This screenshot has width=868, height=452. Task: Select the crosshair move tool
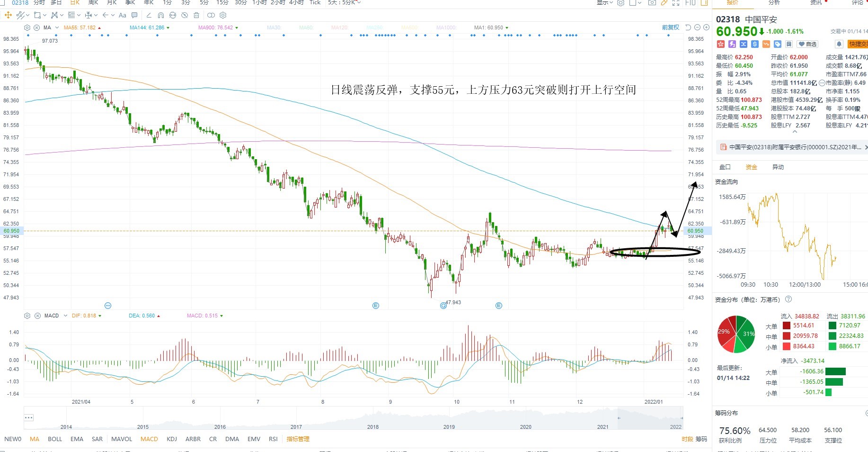[x=8, y=15]
